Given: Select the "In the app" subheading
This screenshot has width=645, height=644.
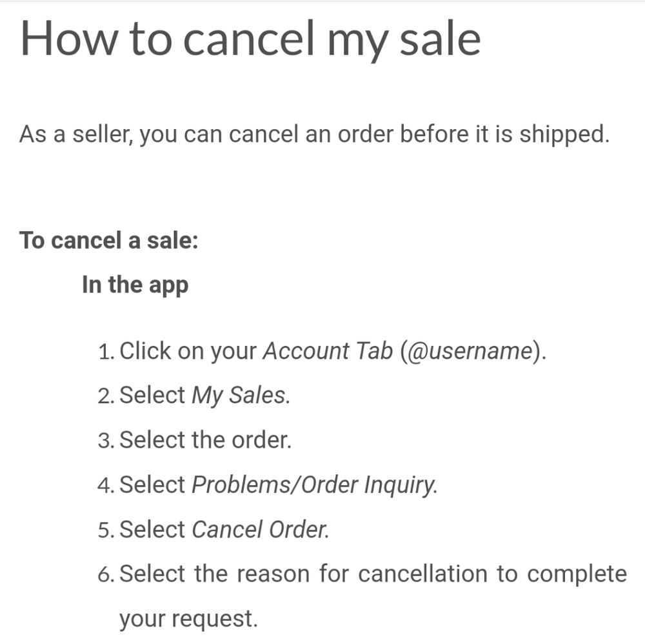Looking at the screenshot, I should [135, 285].
